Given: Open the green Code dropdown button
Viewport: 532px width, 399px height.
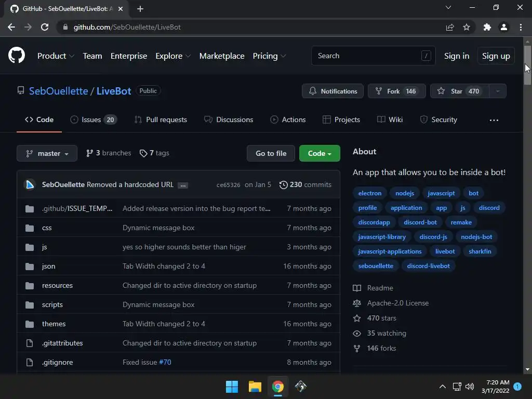Looking at the screenshot, I should [x=320, y=153].
